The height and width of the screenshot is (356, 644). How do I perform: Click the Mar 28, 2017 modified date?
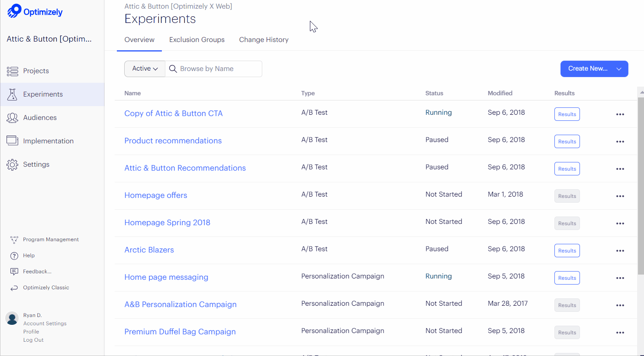508,304
